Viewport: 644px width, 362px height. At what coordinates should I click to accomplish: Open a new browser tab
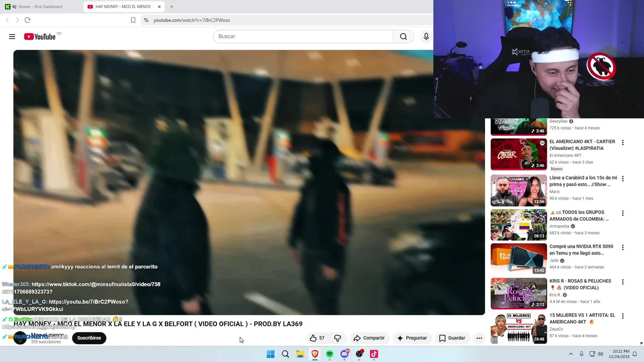click(172, 7)
